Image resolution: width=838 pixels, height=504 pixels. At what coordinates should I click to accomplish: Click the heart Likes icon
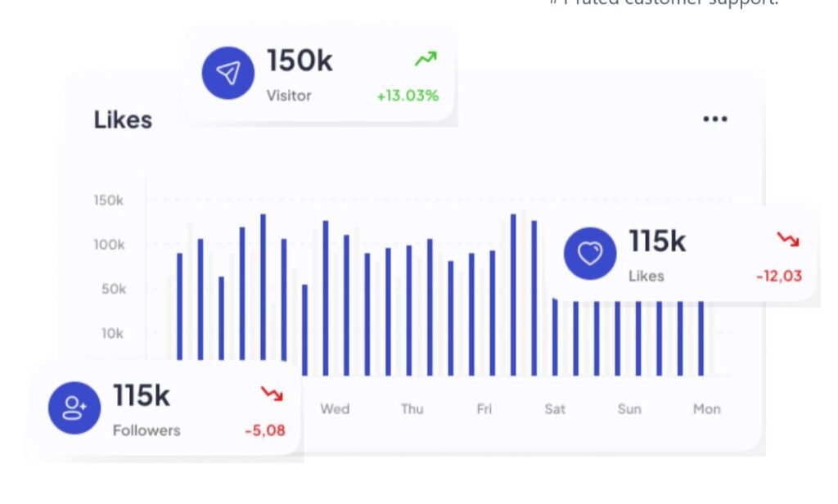590,254
